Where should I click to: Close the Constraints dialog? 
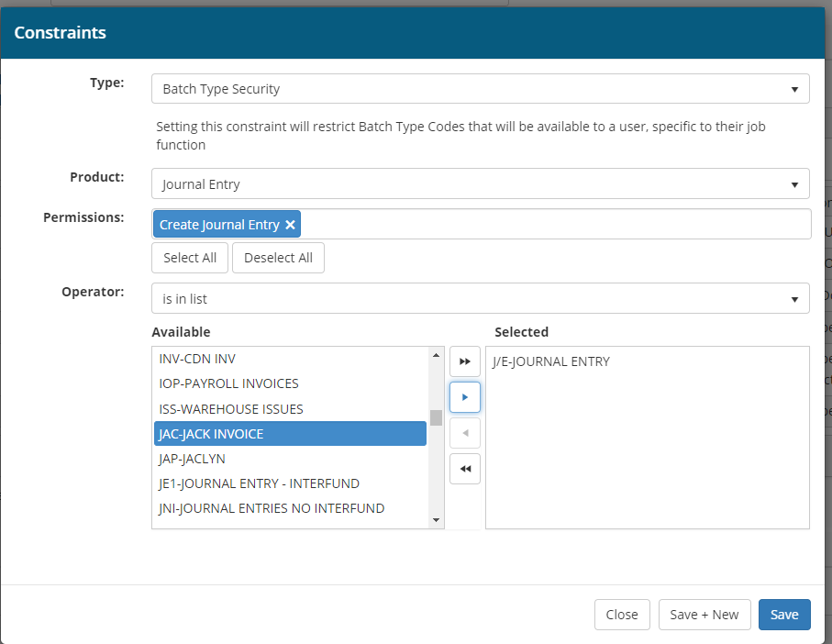click(621, 615)
